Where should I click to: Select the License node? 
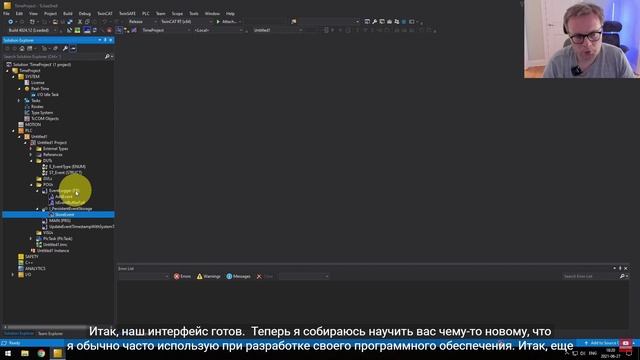[x=37, y=82]
